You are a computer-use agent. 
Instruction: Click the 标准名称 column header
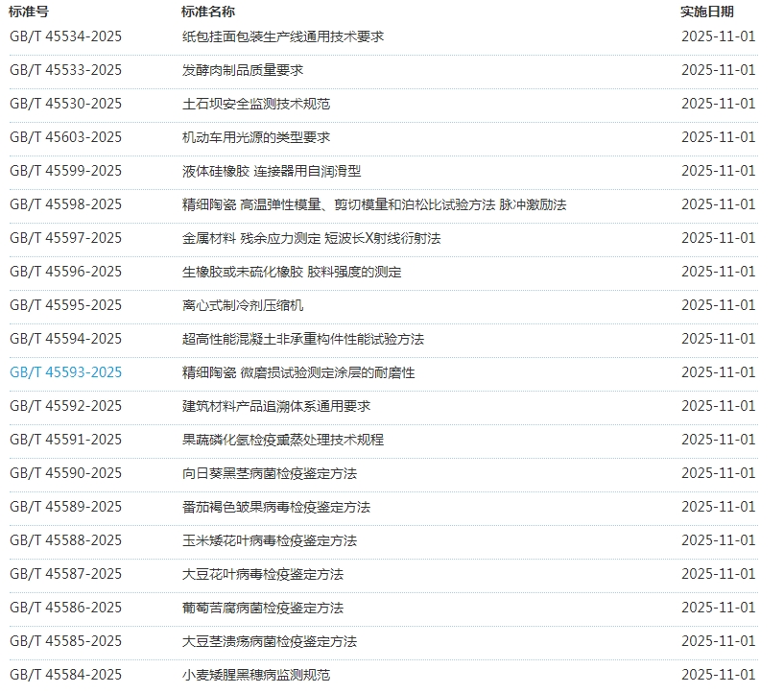207,12
